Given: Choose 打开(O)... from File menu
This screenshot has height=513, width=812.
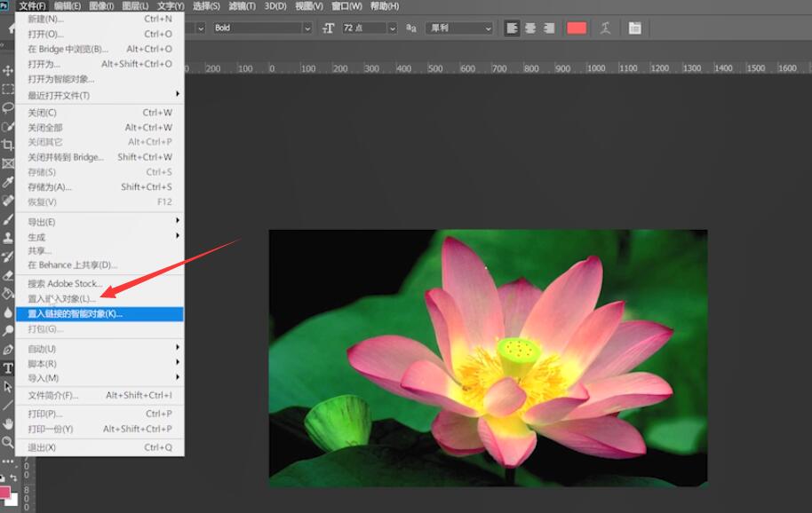Looking at the screenshot, I should (x=100, y=34).
